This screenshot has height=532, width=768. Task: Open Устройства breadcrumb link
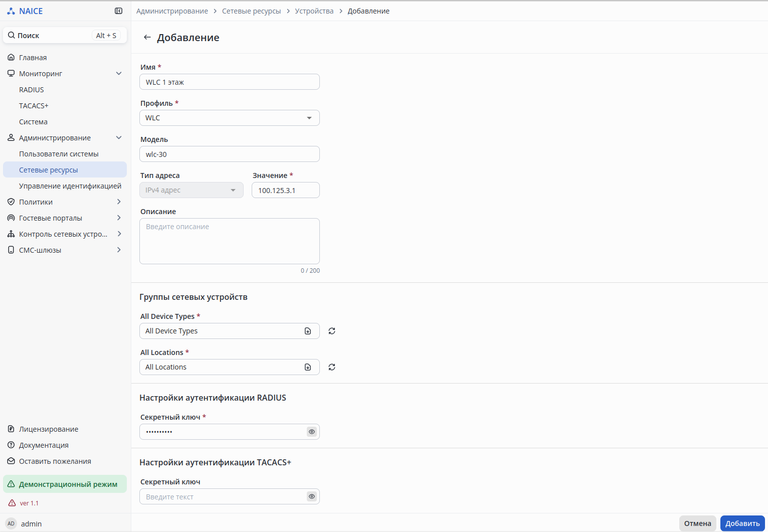[314, 11]
